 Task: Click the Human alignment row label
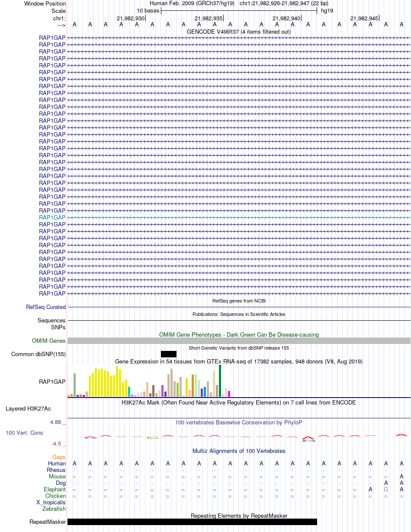pyautogui.click(x=57, y=463)
